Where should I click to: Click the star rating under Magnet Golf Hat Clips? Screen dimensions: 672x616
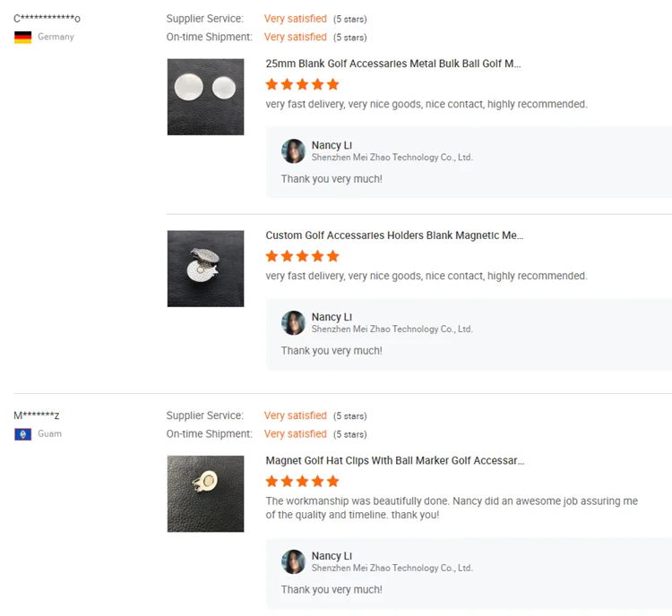[302, 481]
